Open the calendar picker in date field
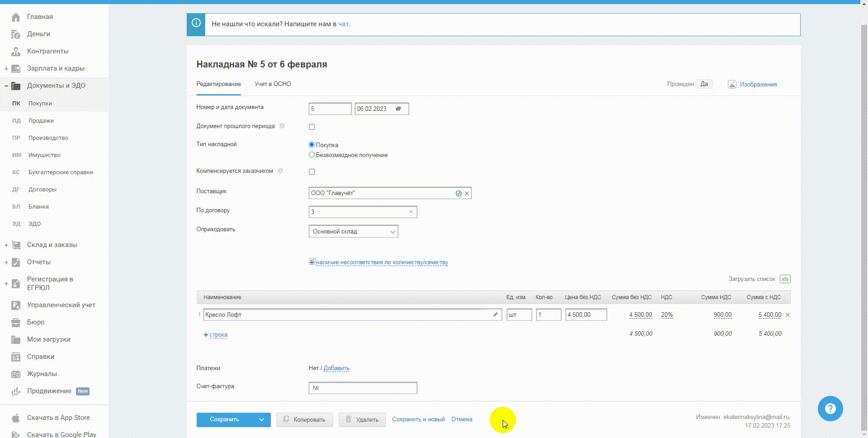Viewport: 868px width, 438px height. click(x=398, y=109)
